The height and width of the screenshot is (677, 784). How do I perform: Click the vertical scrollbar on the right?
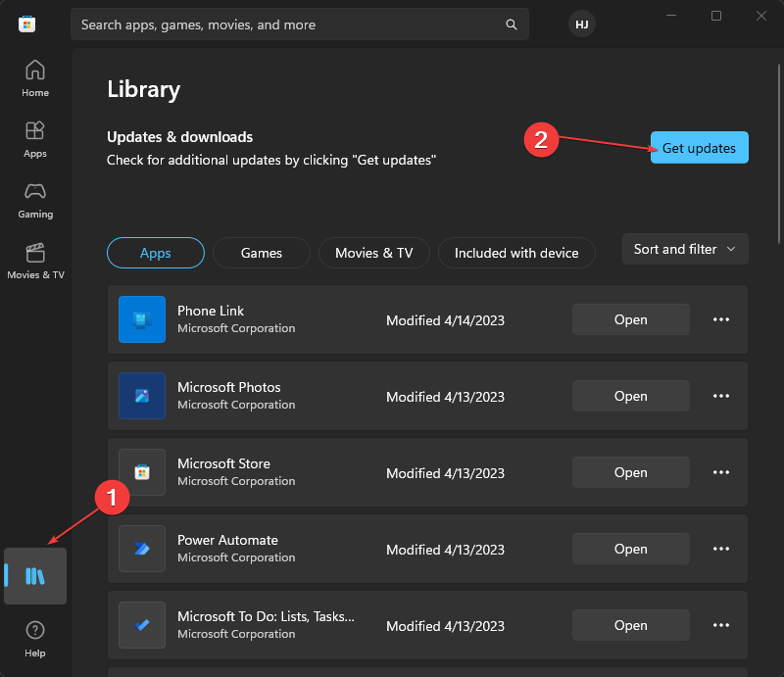(779, 154)
